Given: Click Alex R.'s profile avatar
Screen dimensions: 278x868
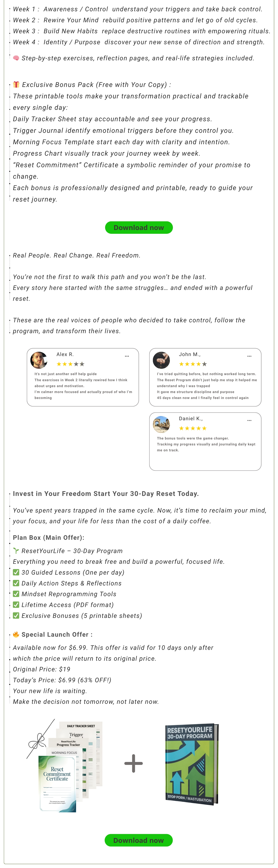Looking at the screenshot, I should [x=39, y=360].
